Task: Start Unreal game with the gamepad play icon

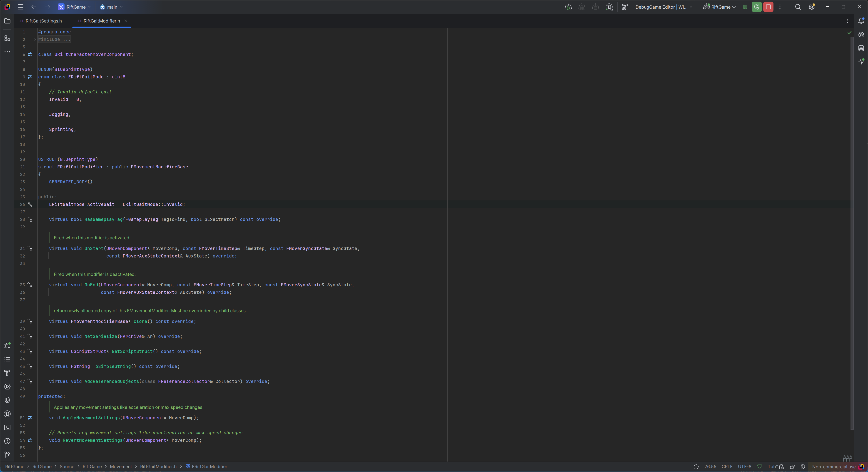Action: [x=568, y=7]
